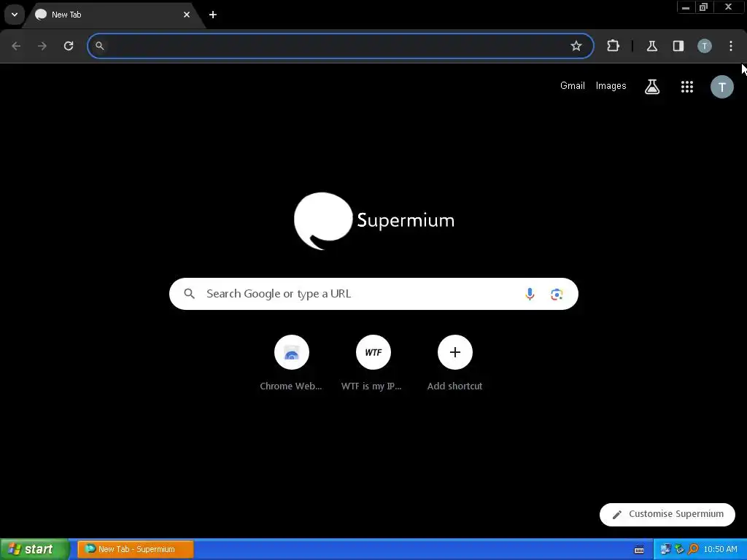Click the Search Google or type a URL box

tap(373, 294)
